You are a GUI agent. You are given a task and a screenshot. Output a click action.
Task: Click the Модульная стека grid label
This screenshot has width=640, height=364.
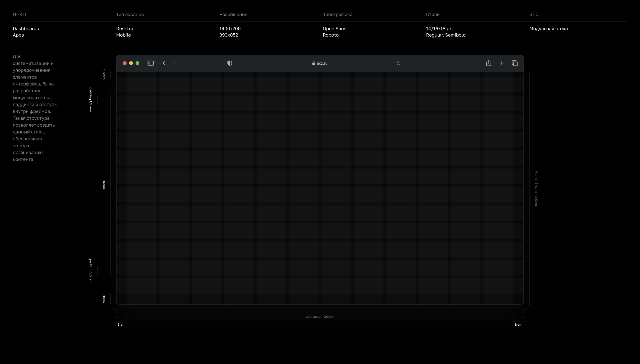tap(548, 29)
